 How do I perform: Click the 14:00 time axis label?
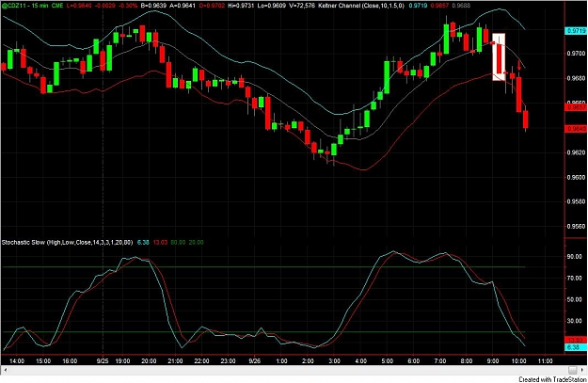pyautogui.click(x=17, y=361)
